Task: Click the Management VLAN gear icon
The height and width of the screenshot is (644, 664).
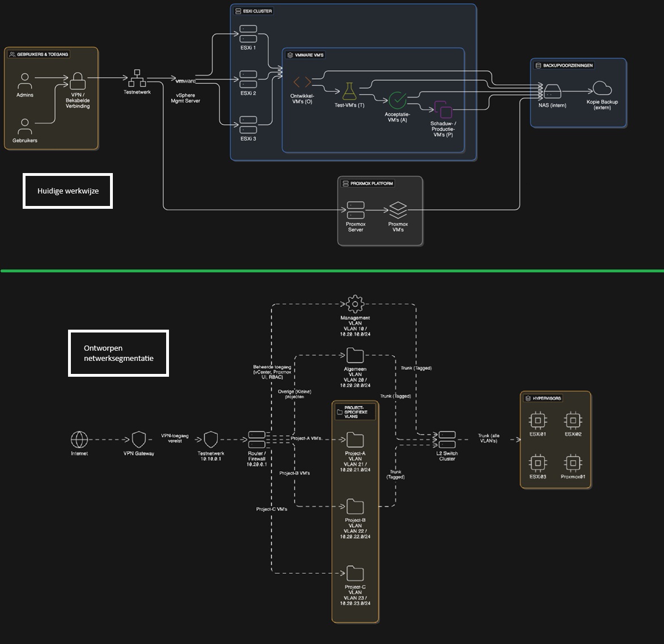Action: 355,304
